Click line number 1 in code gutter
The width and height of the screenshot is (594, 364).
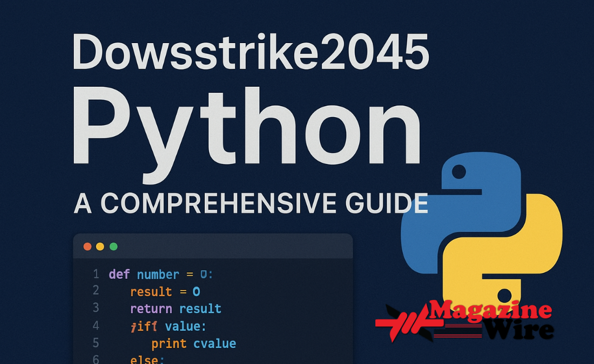coord(96,273)
